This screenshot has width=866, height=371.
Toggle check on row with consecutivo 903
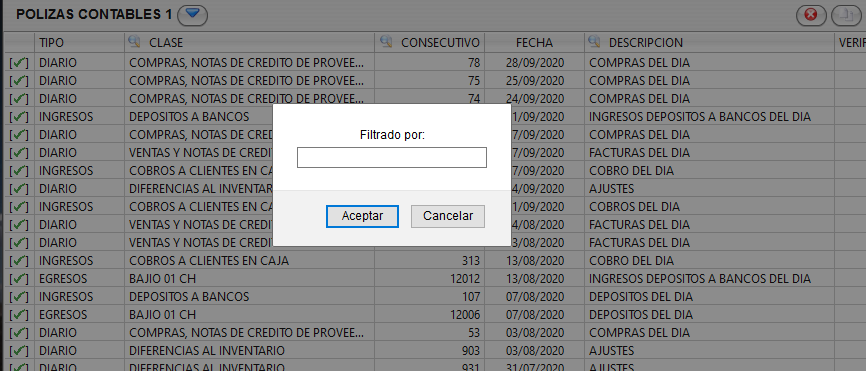click(x=19, y=351)
